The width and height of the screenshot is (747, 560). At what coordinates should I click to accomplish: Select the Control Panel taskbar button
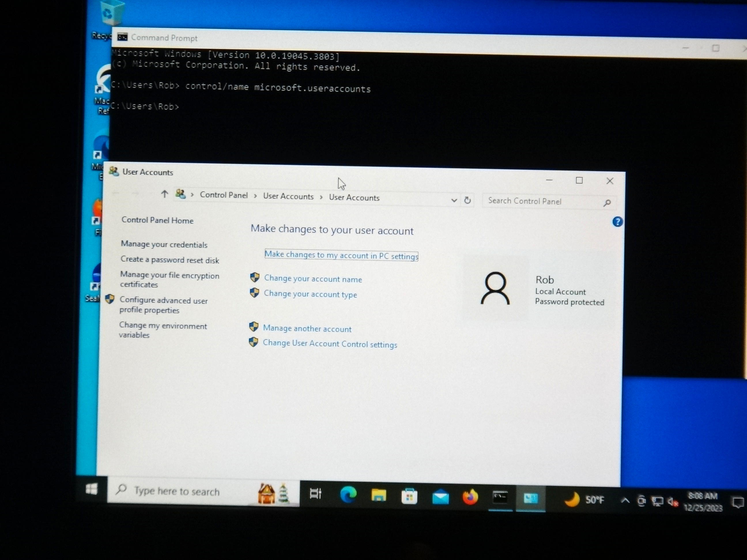tap(531, 498)
